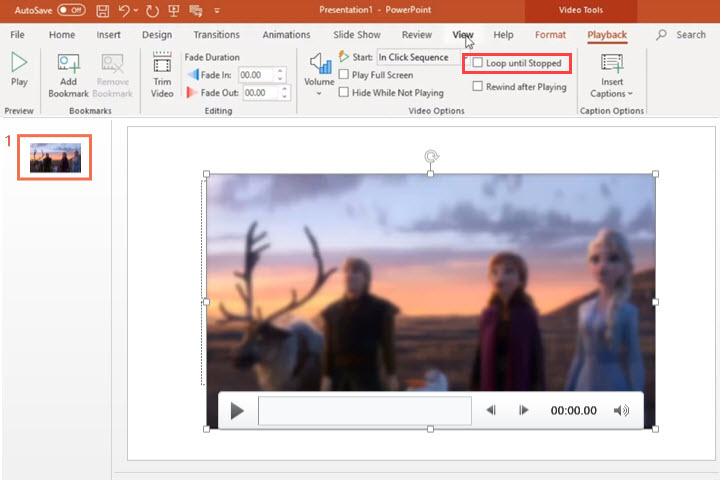Step the video forward one frame
Image resolution: width=720 pixels, height=480 pixels.
pos(523,411)
